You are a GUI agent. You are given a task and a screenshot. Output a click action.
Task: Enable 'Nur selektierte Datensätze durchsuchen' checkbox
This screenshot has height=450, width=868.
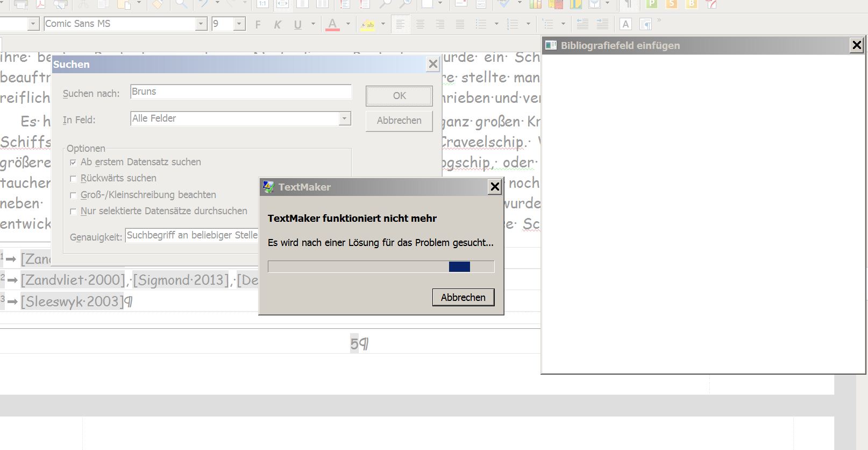[74, 212]
